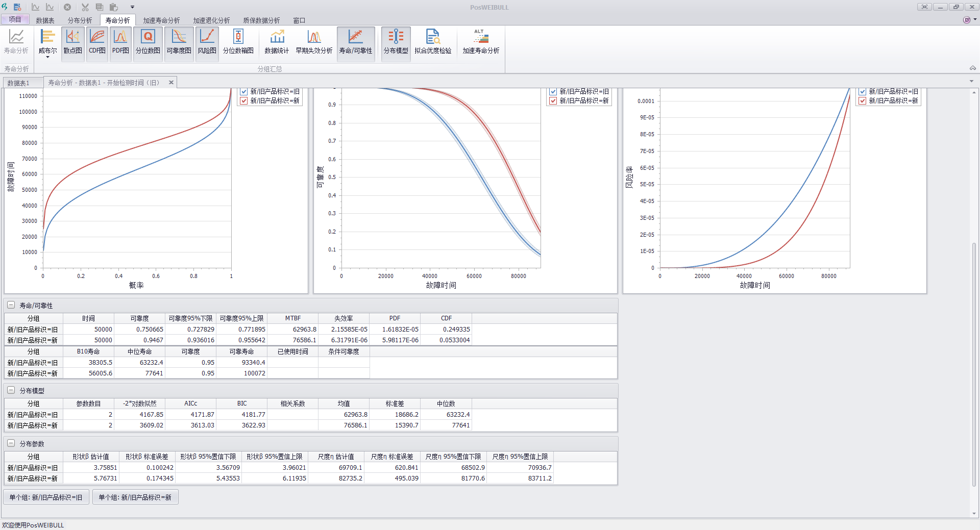980x530 pixels.
Task: Collapse the ribbon with the chevron
Action: (x=973, y=68)
